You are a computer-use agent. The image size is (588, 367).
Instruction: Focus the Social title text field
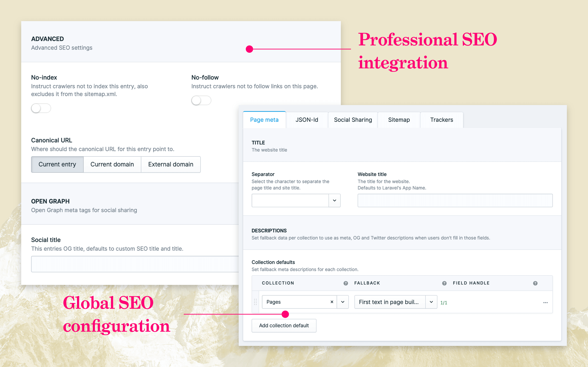tap(135, 264)
